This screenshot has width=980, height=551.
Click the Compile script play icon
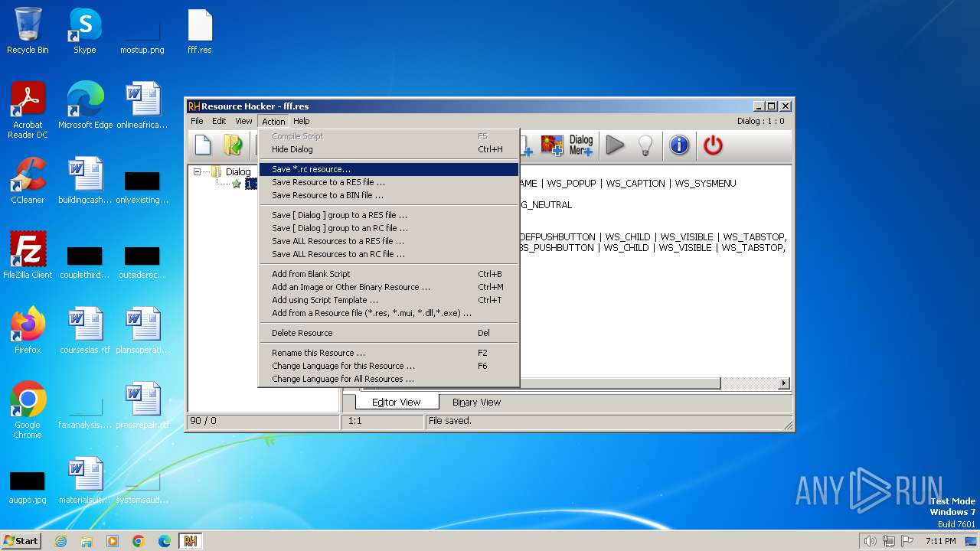pos(615,145)
